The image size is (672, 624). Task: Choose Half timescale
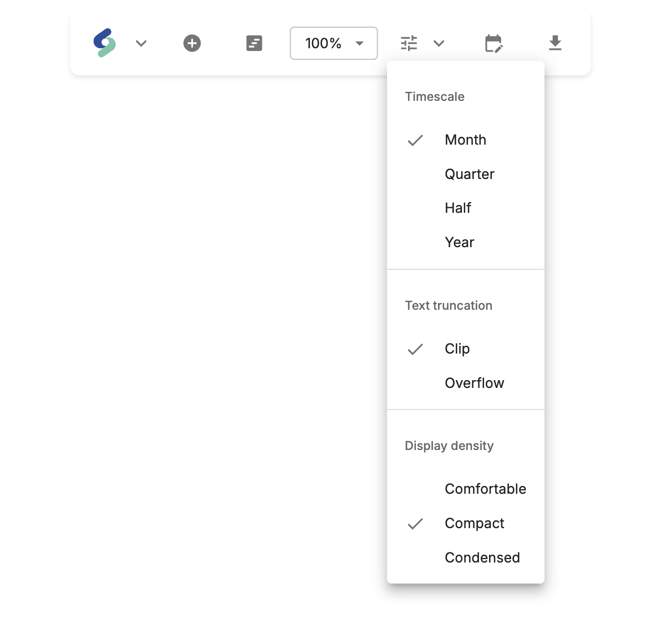pos(457,208)
